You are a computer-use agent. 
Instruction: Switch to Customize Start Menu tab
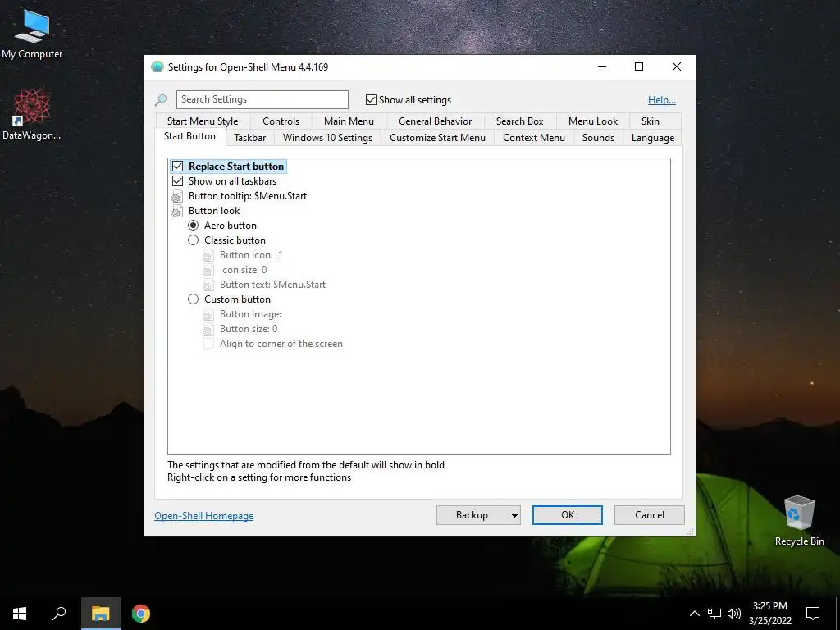437,138
